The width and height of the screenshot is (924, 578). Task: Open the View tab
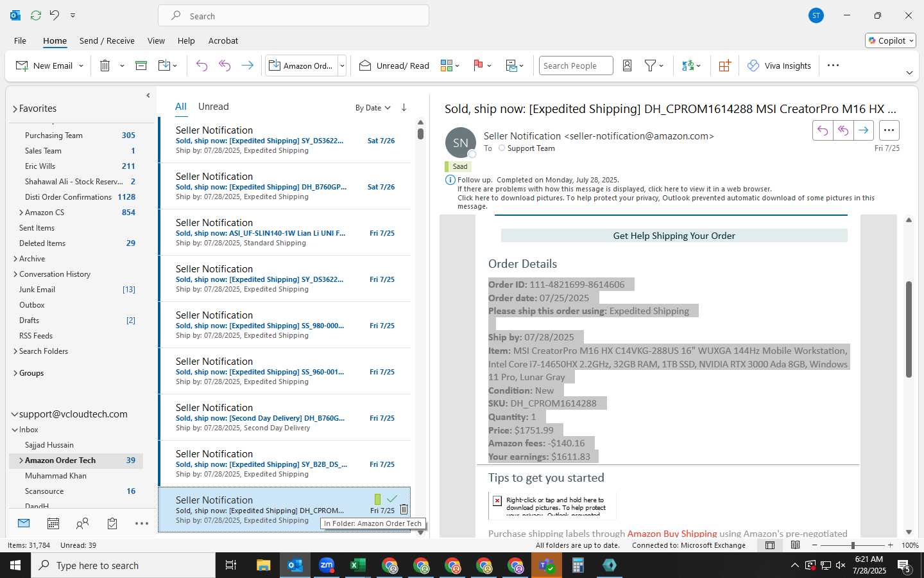pos(156,40)
